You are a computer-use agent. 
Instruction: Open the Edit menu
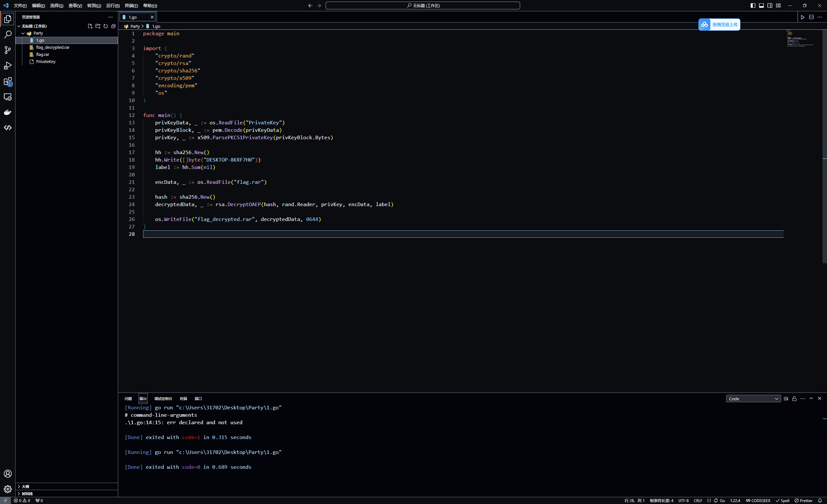pos(38,6)
